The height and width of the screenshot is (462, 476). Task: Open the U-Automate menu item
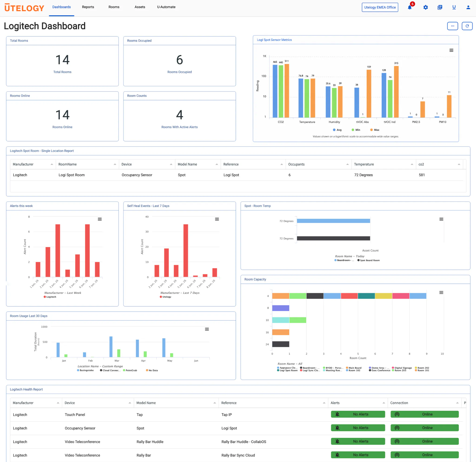click(x=166, y=7)
